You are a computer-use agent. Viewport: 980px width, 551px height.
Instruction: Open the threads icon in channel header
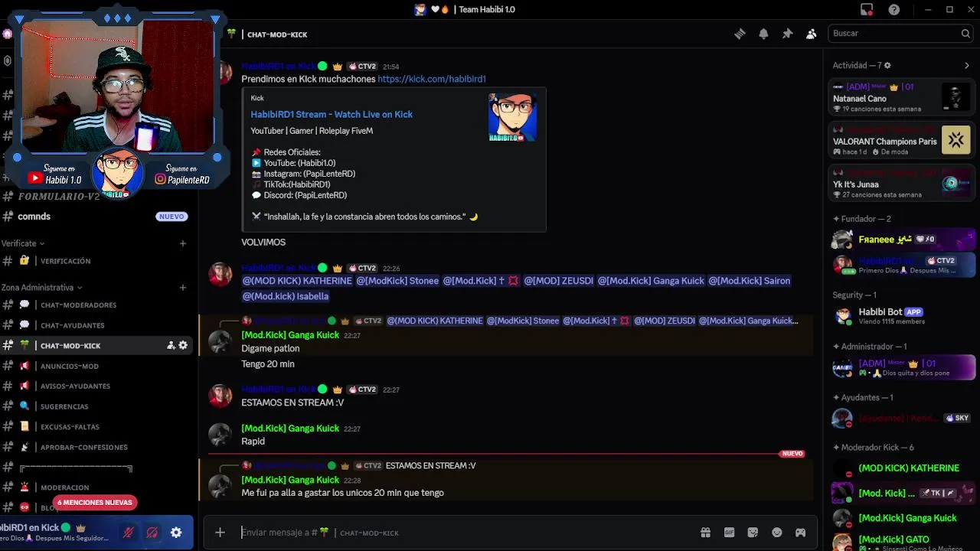tap(740, 34)
